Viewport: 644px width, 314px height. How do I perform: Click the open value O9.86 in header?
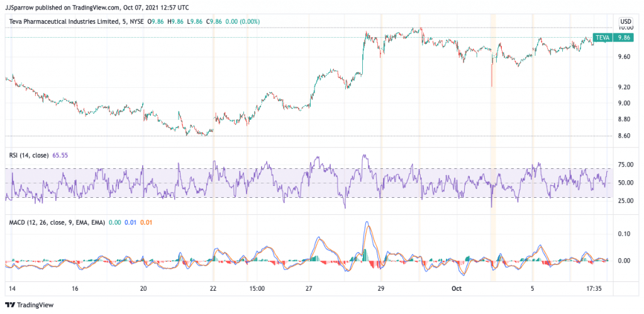click(x=156, y=21)
